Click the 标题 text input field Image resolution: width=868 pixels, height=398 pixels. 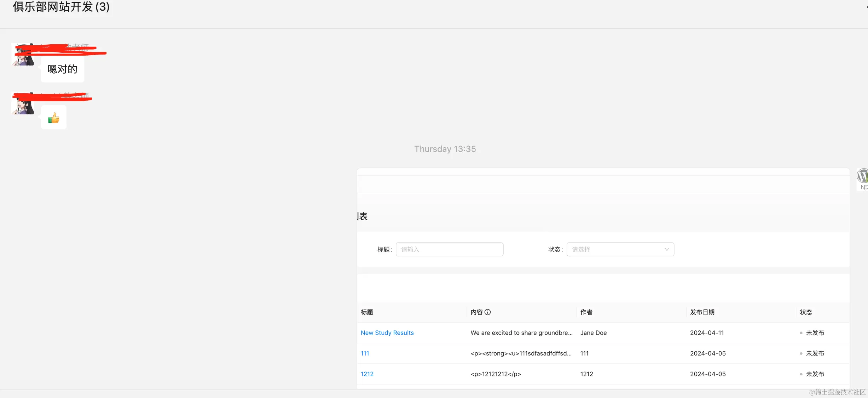449,249
